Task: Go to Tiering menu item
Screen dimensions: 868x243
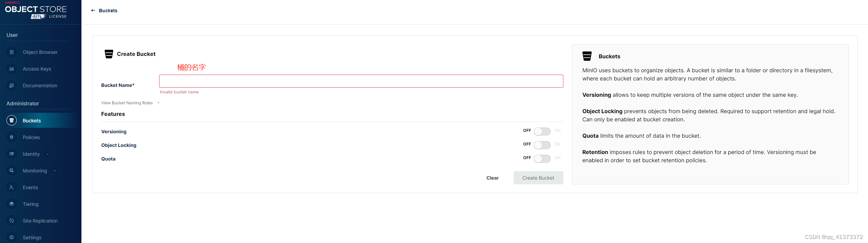Action: click(x=31, y=204)
